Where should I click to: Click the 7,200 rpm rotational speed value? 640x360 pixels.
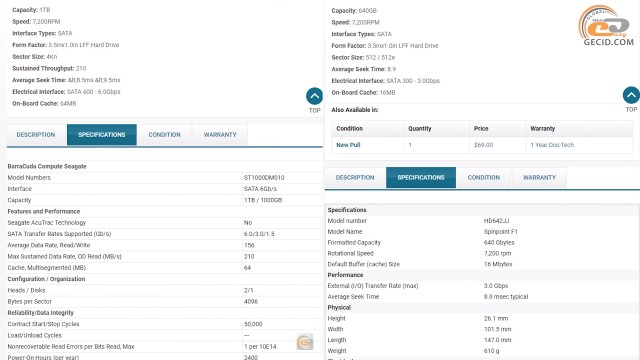click(498, 253)
